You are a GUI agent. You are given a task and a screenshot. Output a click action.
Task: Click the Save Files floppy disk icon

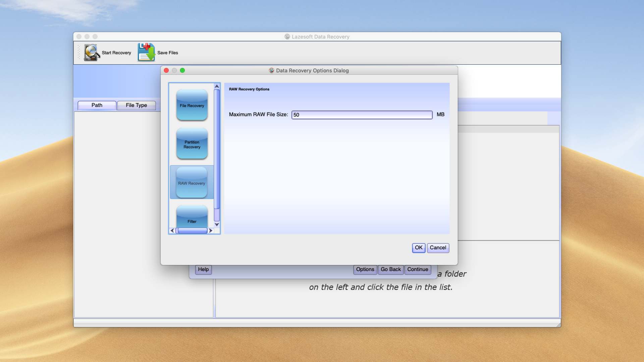point(146,52)
